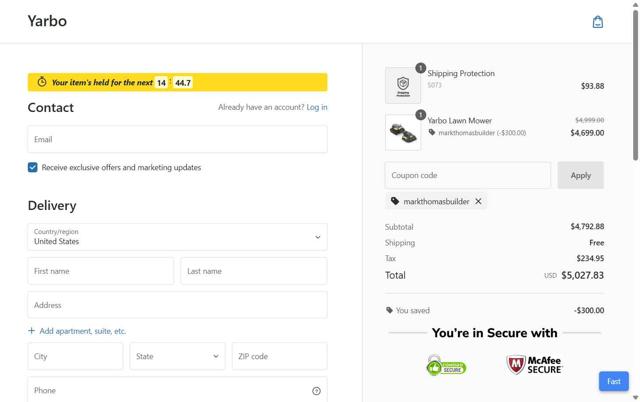Click the Yarbo store logo
The image size is (640, 402).
click(x=47, y=21)
